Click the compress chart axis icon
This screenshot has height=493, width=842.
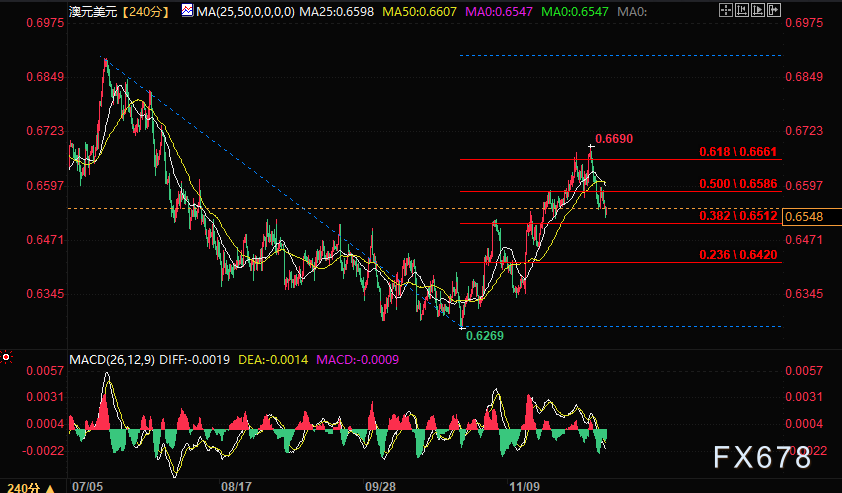pyautogui.click(x=742, y=10)
